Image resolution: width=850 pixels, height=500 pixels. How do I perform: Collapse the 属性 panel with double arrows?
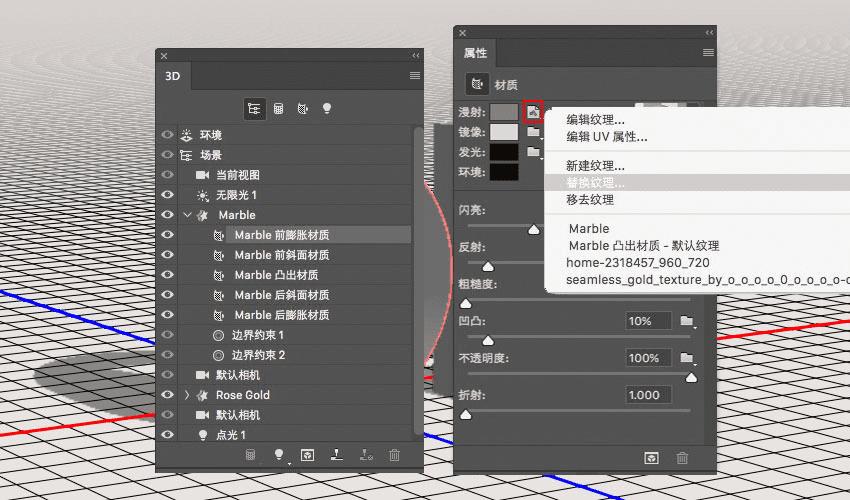(709, 33)
